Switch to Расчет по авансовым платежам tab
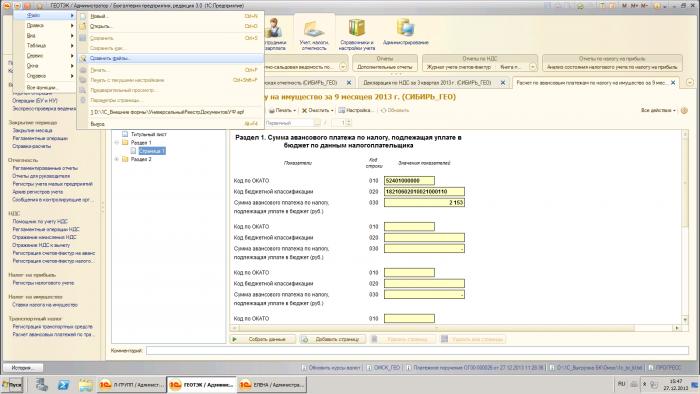The height and width of the screenshot is (394, 700). [x=592, y=83]
